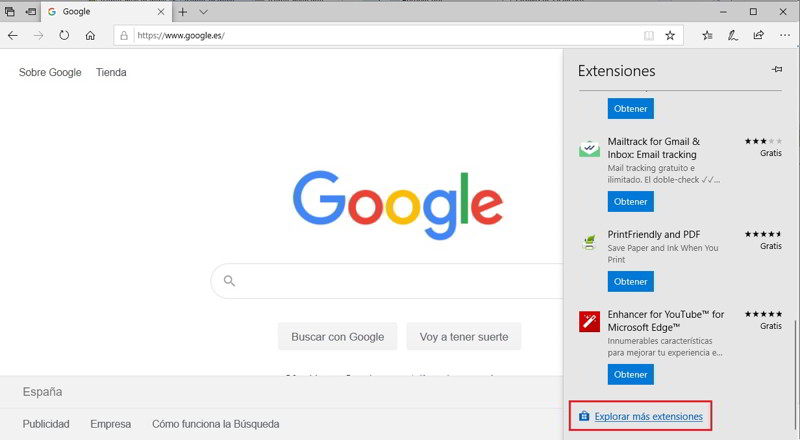
Task: Go to the home page icon
Action: tap(90, 35)
